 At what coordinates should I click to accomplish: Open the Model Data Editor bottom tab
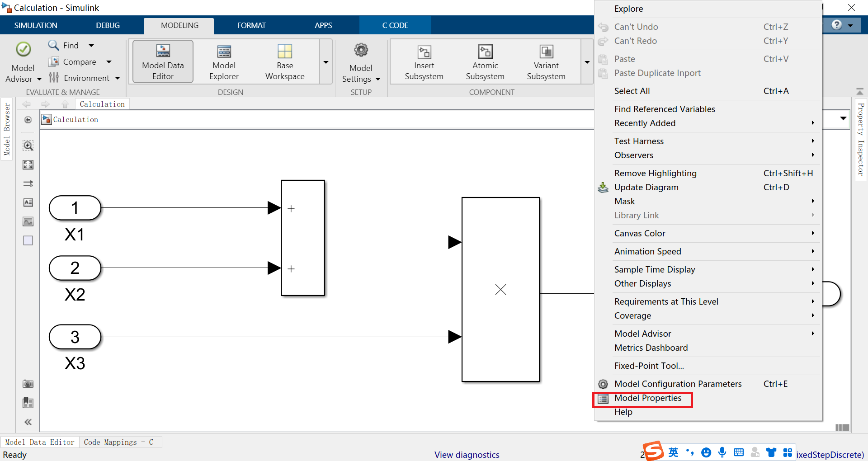point(40,442)
